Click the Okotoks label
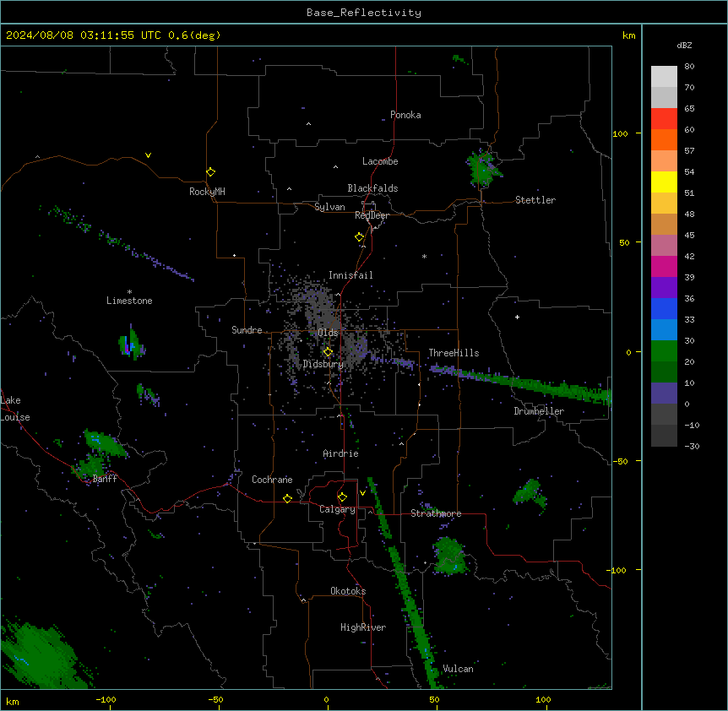Screen dimensions: 728x711 [348, 591]
